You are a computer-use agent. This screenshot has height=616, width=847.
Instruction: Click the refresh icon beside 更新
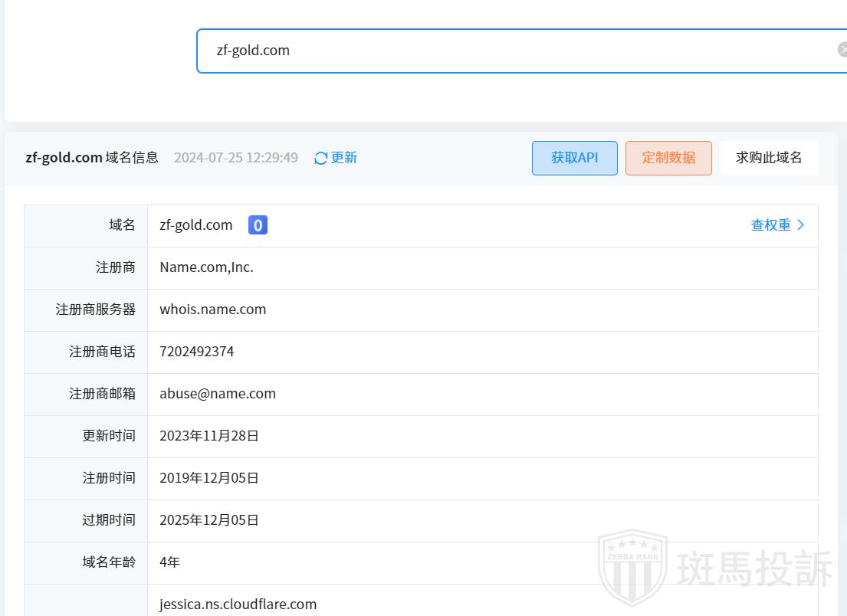click(321, 158)
